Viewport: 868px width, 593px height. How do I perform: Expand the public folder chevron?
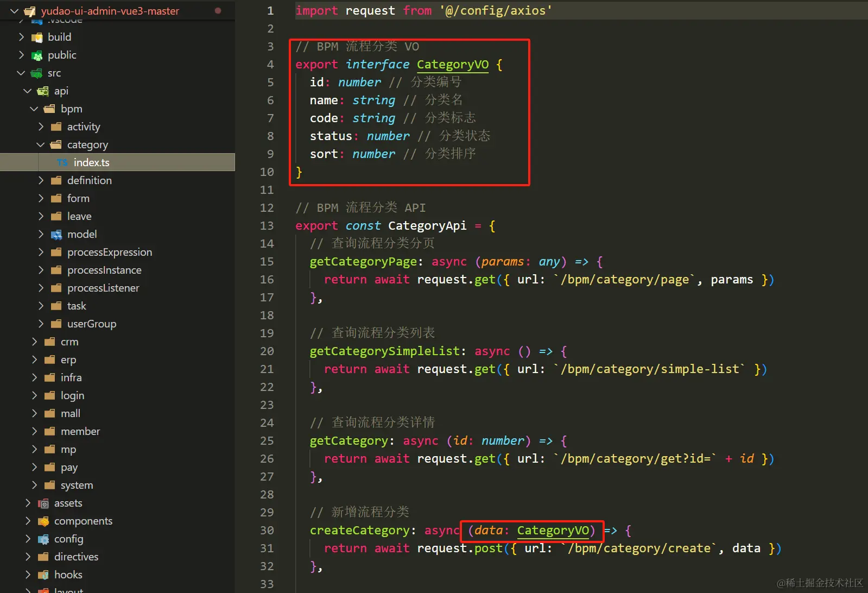point(21,55)
